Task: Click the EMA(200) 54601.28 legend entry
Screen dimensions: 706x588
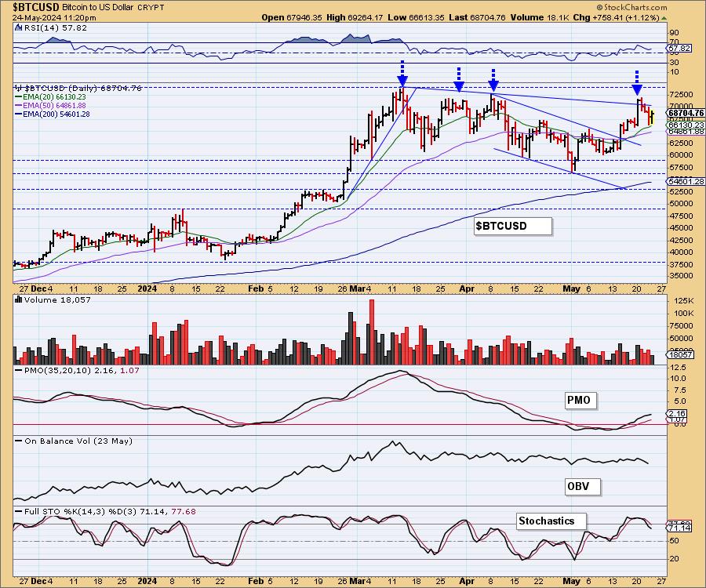Action: click(56, 114)
